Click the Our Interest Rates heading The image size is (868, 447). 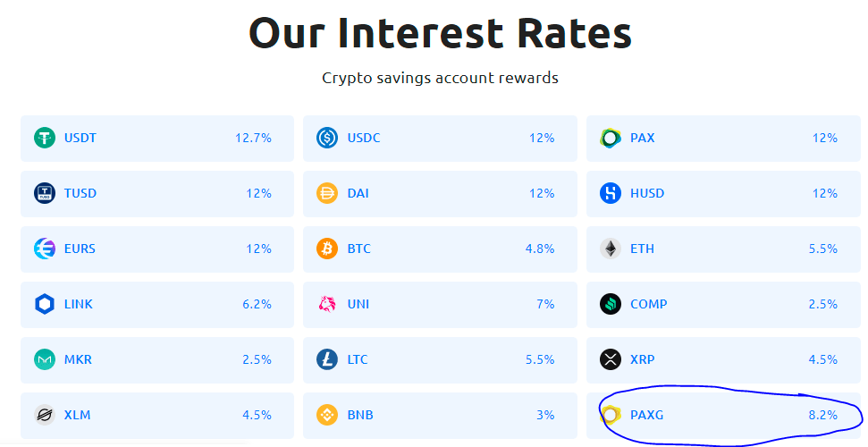coord(440,33)
